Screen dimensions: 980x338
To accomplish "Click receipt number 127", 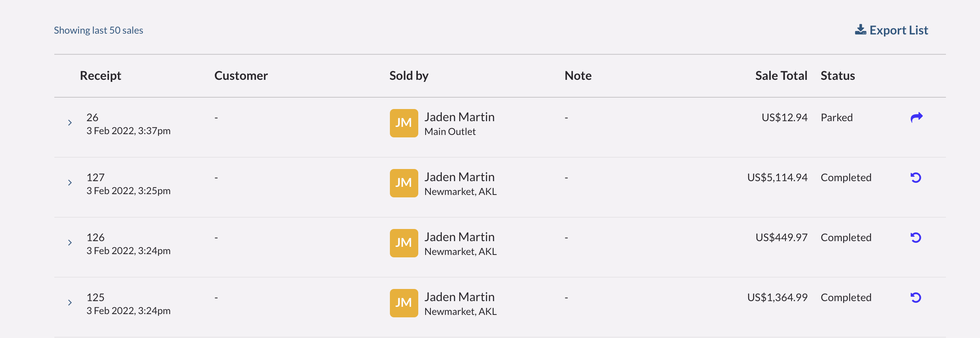I will (x=96, y=177).
